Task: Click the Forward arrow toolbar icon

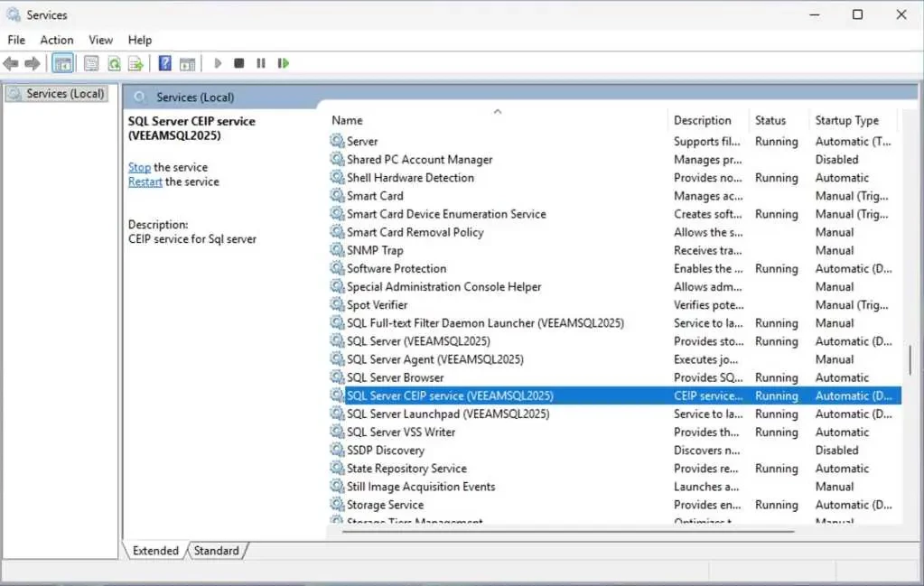Action: pyautogui.click(x=33, y=63)
